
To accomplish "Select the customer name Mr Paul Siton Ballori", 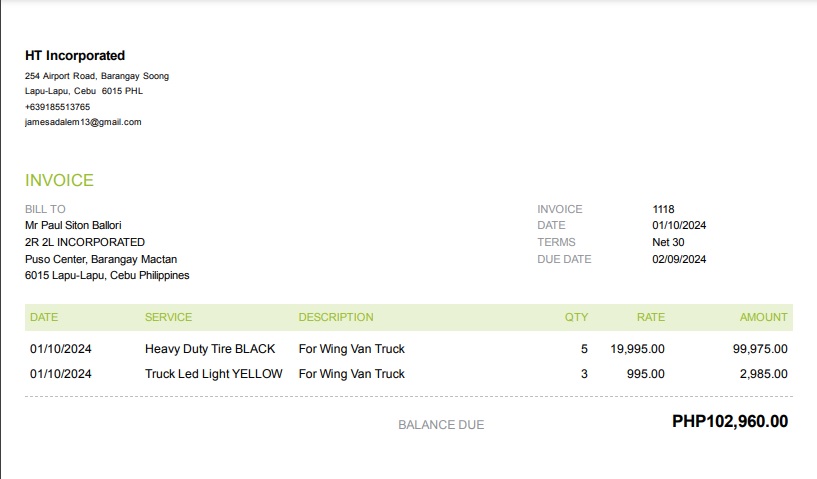I will [x=73, y=225].
